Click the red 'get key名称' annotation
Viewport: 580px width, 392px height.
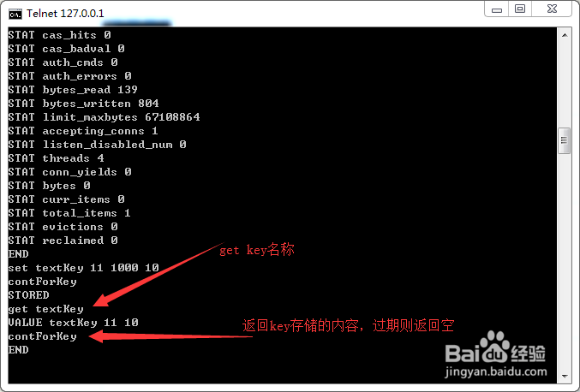coord(257,250)
